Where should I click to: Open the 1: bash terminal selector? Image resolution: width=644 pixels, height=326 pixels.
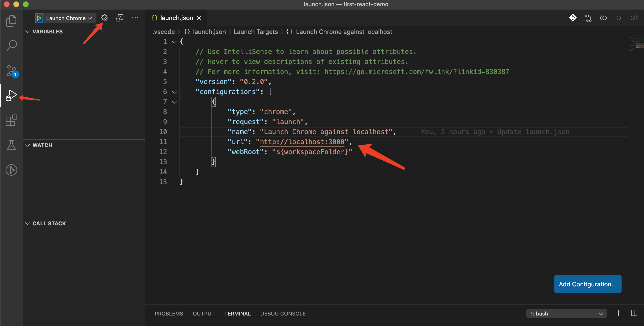566,314
